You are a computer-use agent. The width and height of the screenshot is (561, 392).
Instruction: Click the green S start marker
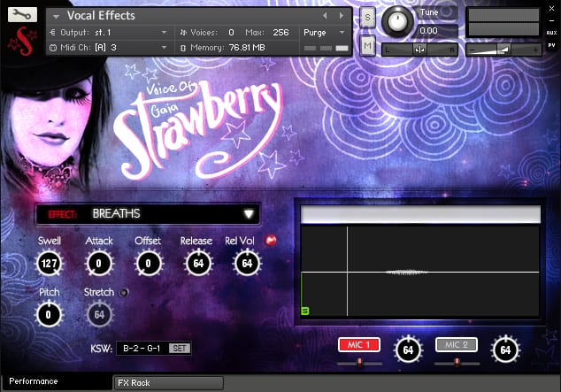pos(304,311)
